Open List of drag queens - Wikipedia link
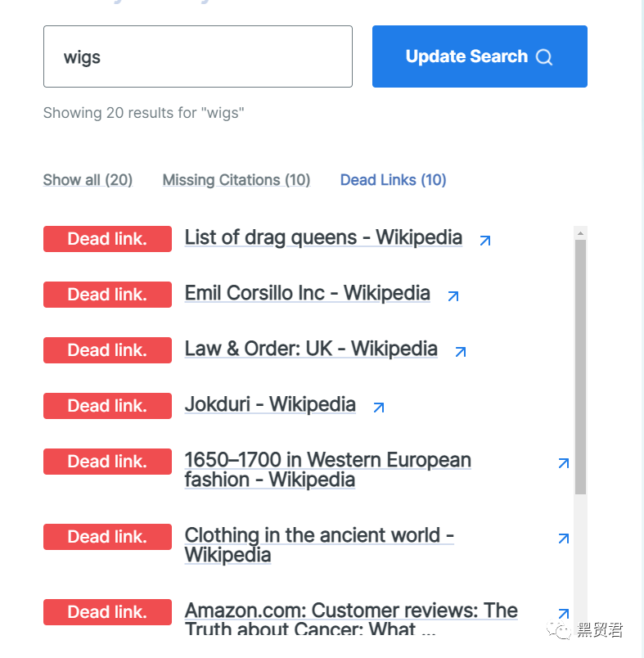The height and width of the screenshot is (658, 644). 323,237
